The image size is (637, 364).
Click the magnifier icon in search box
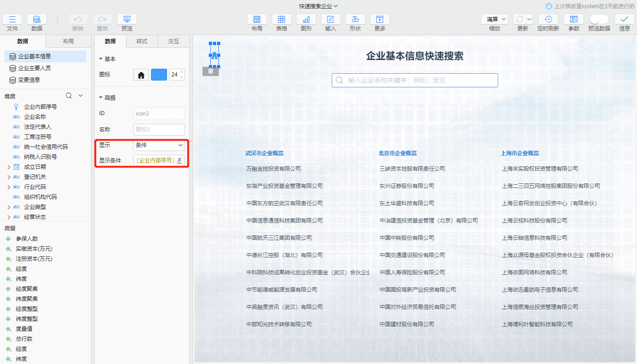[339, 80]
